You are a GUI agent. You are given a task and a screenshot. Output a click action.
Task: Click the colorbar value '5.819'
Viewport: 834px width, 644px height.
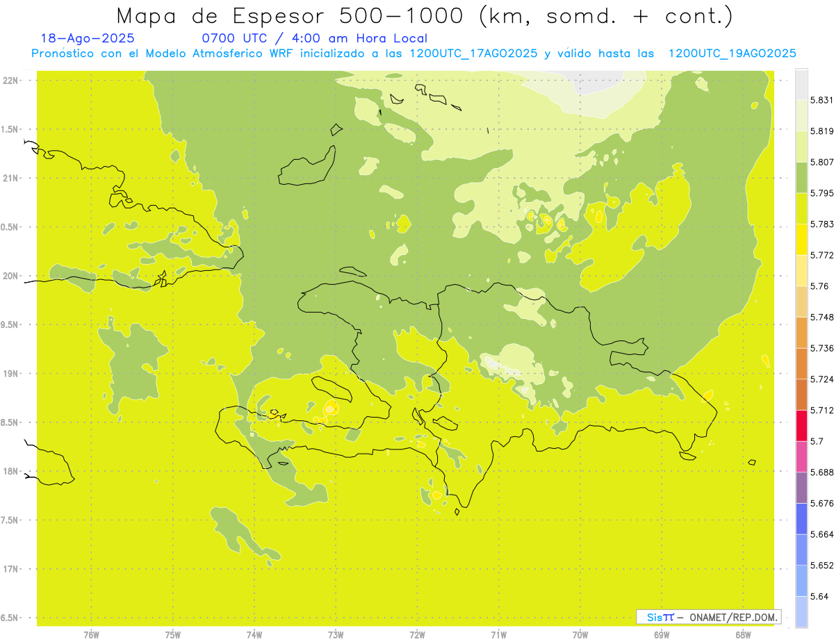(821, 131)
